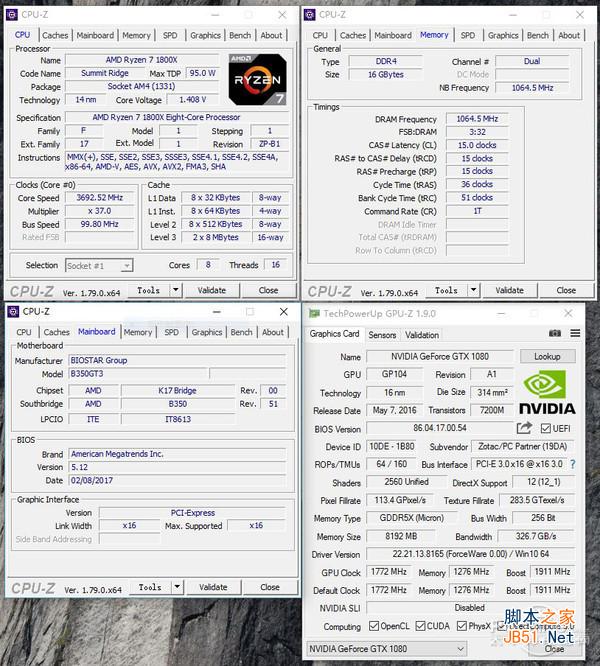Image resolution: width=600 pixels, height=666 pixels.
Task: Click Close button in the CPU tab window
Action: pyautogui.click(x=268, y=291)
